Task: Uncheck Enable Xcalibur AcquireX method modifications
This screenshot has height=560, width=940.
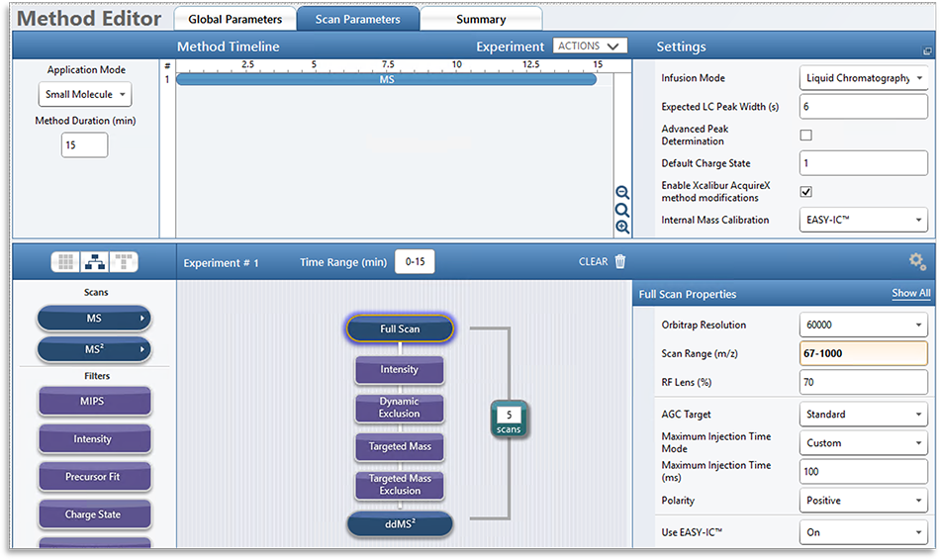Action: 805,192
